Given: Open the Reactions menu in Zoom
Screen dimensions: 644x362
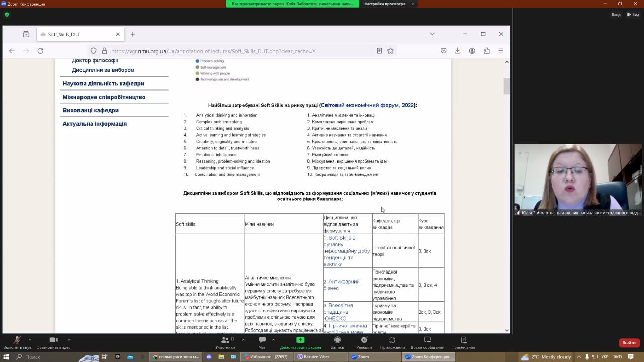Looking at the screenshot, I should coord(364,340).
